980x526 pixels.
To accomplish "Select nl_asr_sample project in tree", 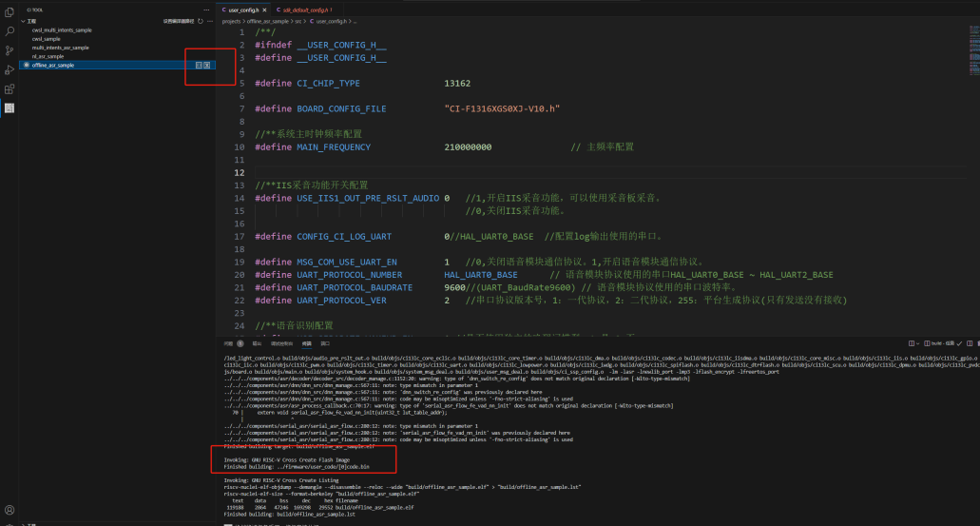I will [x=48, y=56].
